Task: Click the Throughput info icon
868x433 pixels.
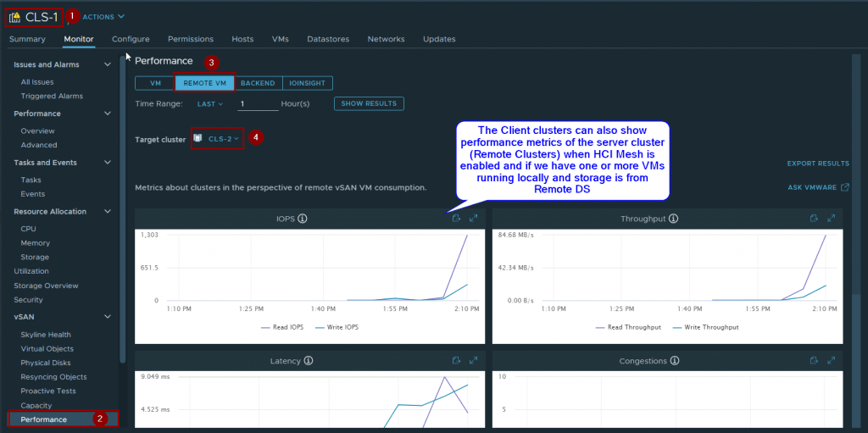Action: [x=674, y=219]
